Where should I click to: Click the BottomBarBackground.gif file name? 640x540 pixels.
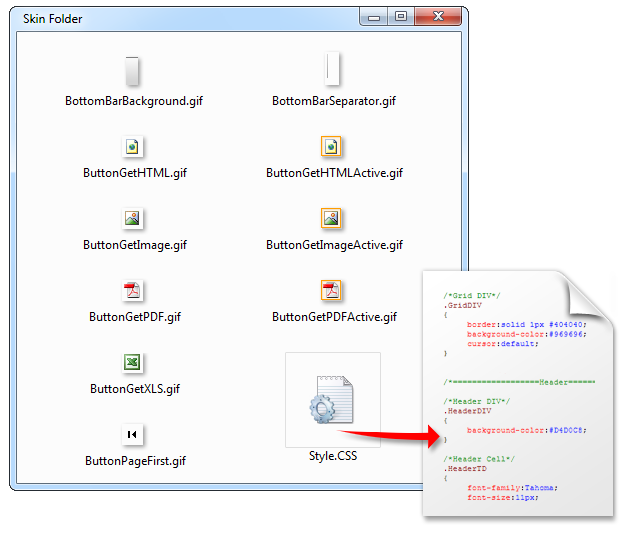click(x=134, y=101)
